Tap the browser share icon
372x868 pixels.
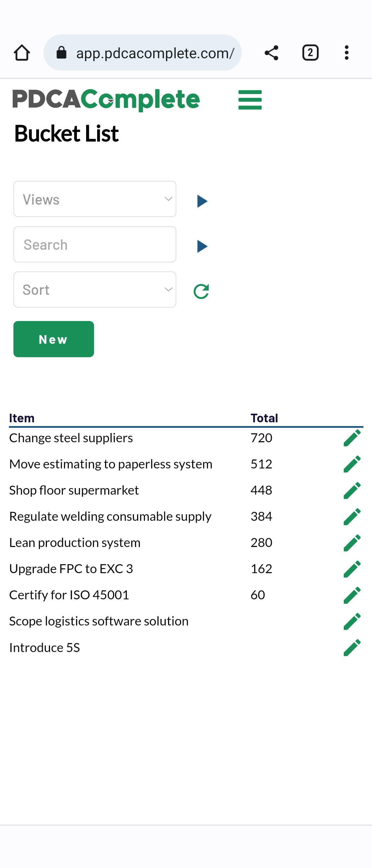coord(271,53)
